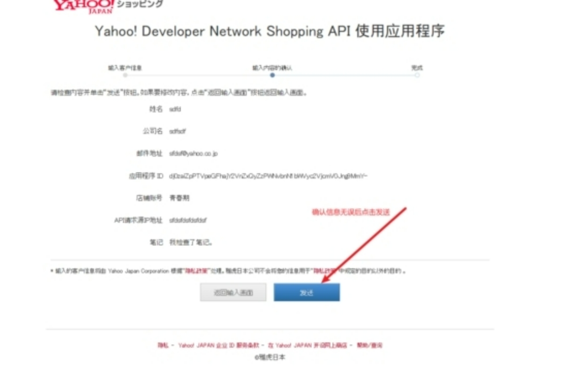This screenshot has height=392, width=563.
Task: Click the page heading Yahoo! Developer Network Shopping API
Action: [x=270, y=31]
